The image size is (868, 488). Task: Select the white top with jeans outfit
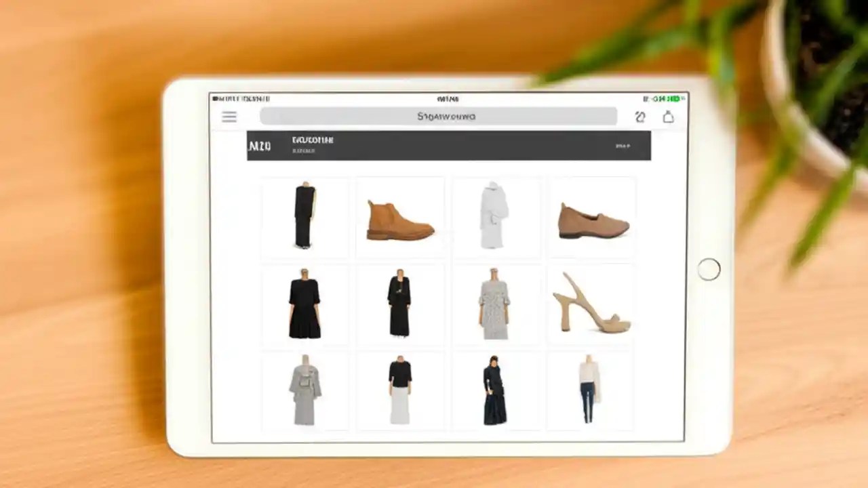coord(591,391)
